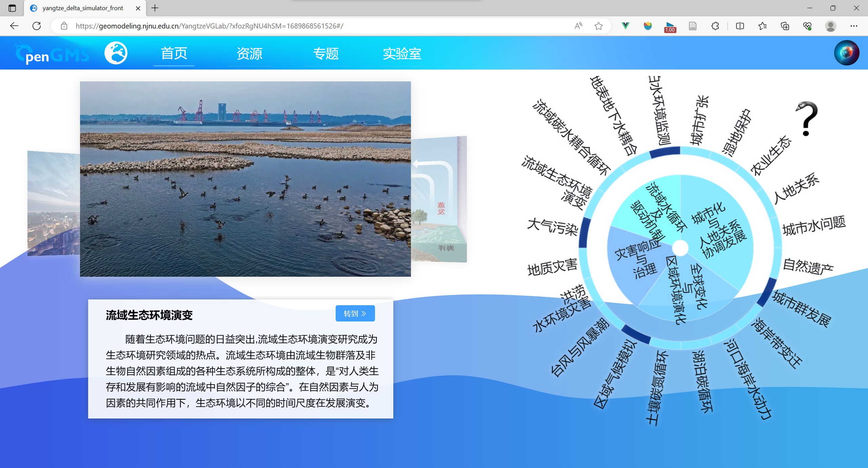This screenshot has width=868, height=468.
Task: Go to 实验室 menu item
Action: [x=402, y=54]
